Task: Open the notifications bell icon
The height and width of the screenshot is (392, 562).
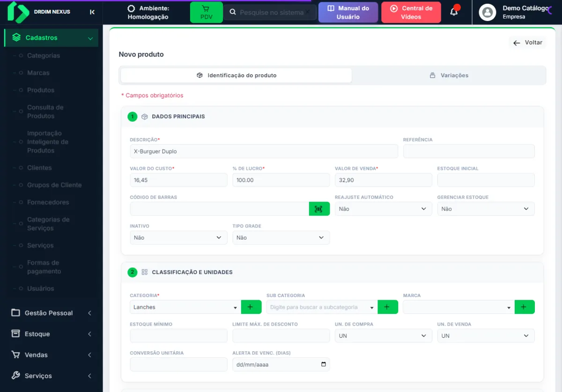Action: [x=454, y=12]
